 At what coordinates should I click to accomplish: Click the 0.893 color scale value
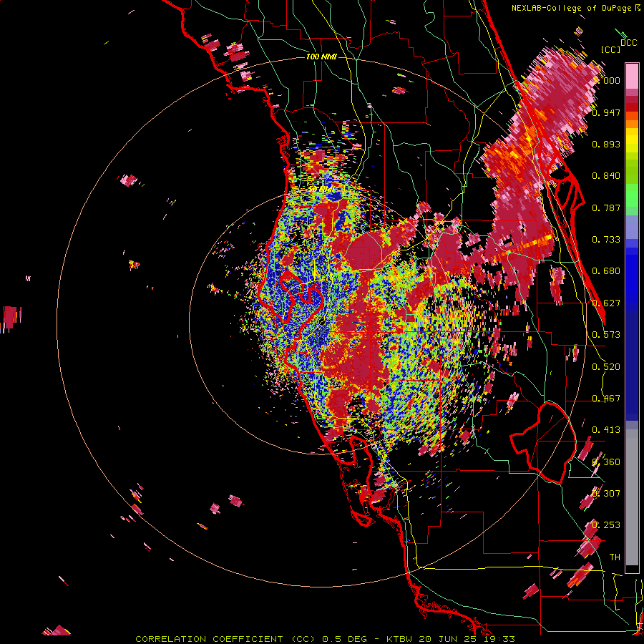(x=606, y=144)
